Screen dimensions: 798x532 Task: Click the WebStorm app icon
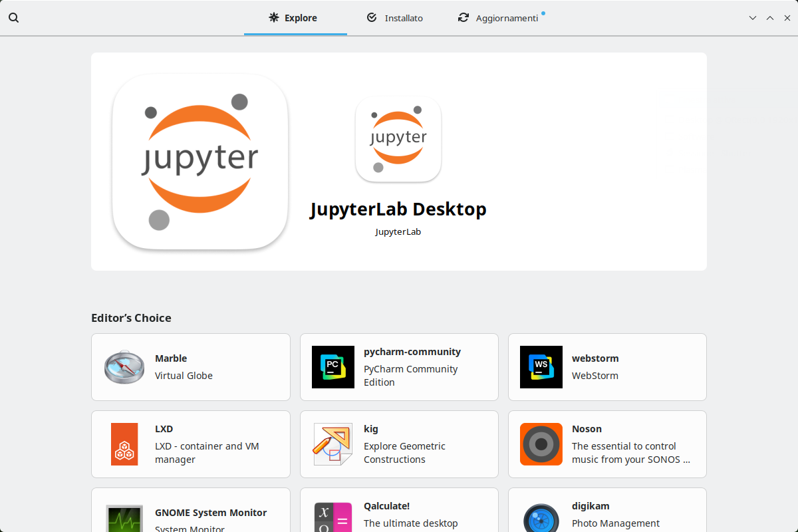click(541, 367)
